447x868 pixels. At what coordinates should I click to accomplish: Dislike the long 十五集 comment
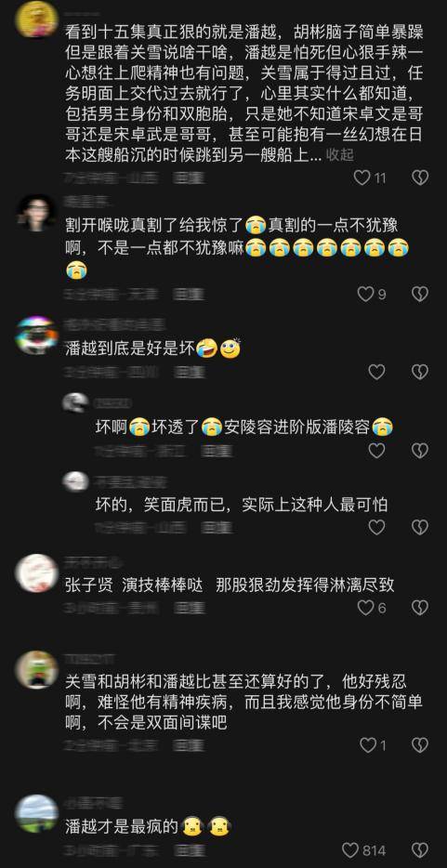click(x=420, y=178)
